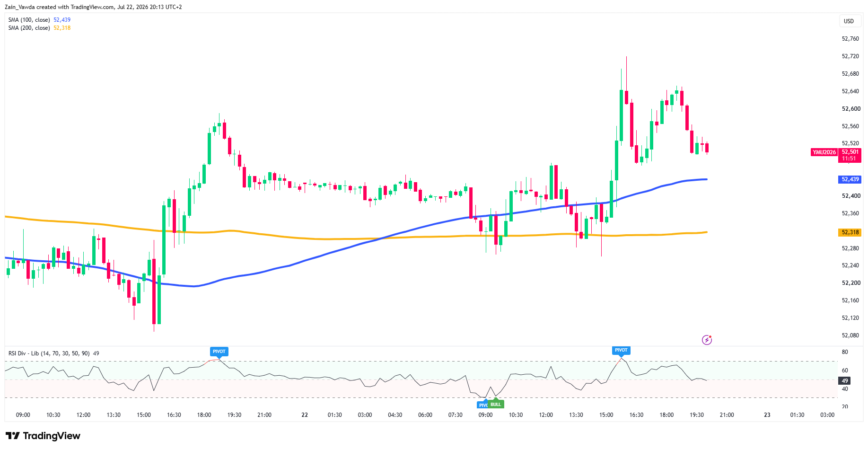The image size is (868, 450).
Task: Click the 04:30 time axis label
Action: pos(395,415)
